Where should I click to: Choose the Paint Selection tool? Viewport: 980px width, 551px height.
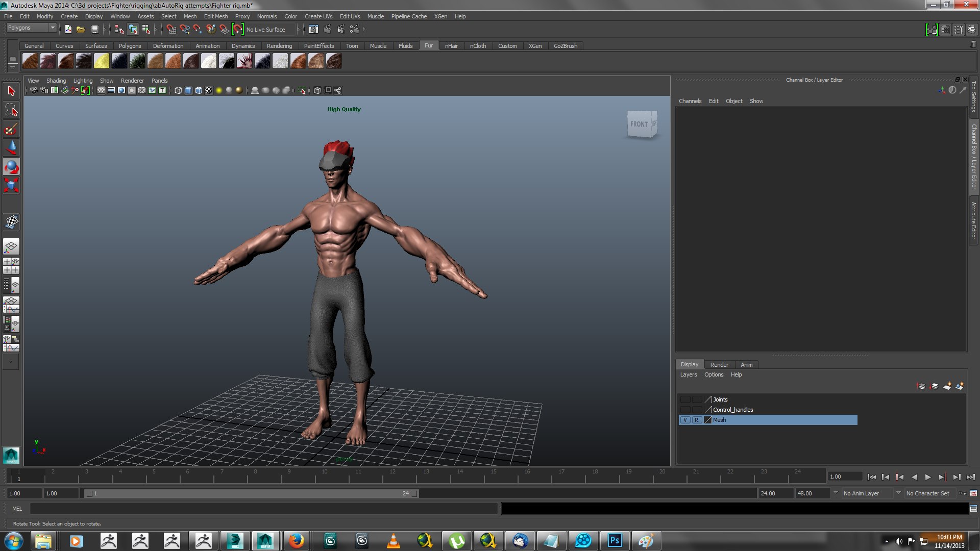click(x=11, y=129)
